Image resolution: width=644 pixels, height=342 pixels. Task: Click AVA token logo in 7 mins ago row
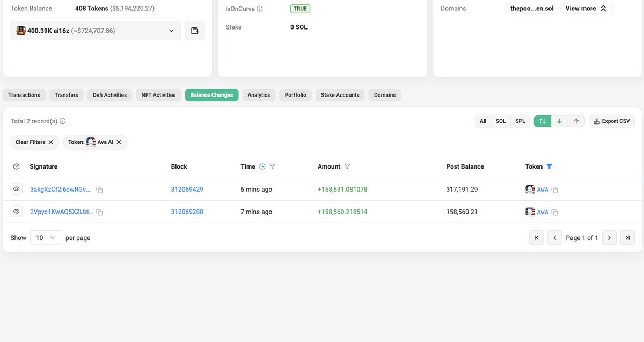tap(530, 212)
